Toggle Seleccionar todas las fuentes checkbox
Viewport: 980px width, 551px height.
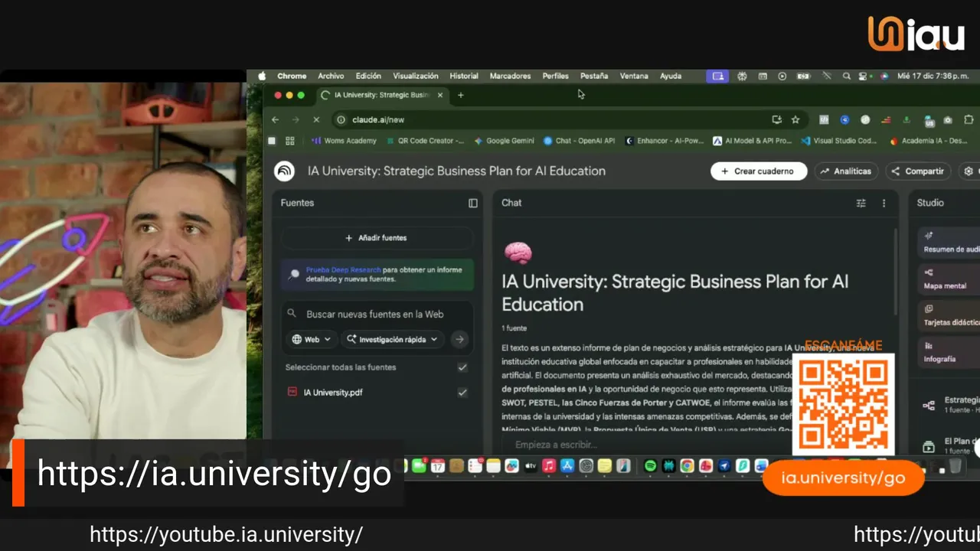(462, 367)
